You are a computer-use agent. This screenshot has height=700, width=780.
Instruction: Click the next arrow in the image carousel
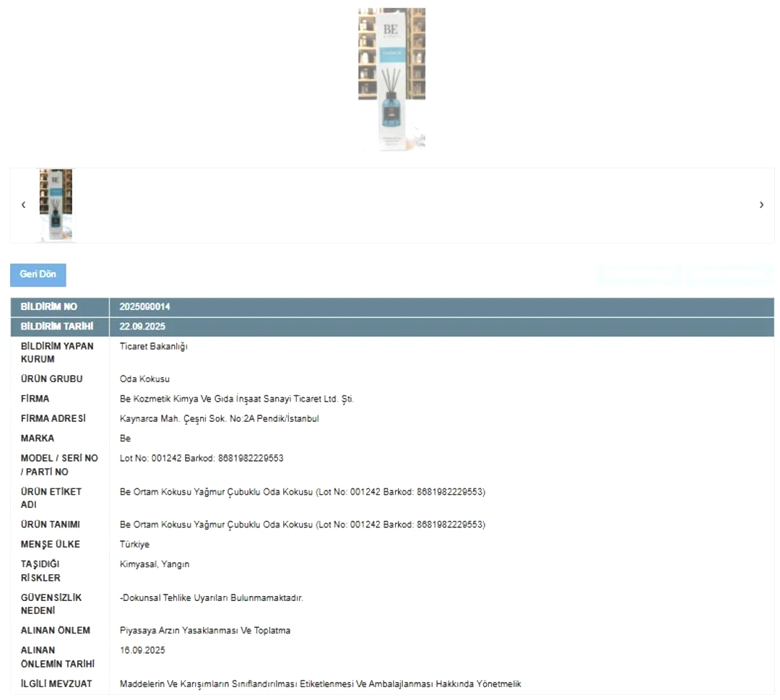pos(762,205)
